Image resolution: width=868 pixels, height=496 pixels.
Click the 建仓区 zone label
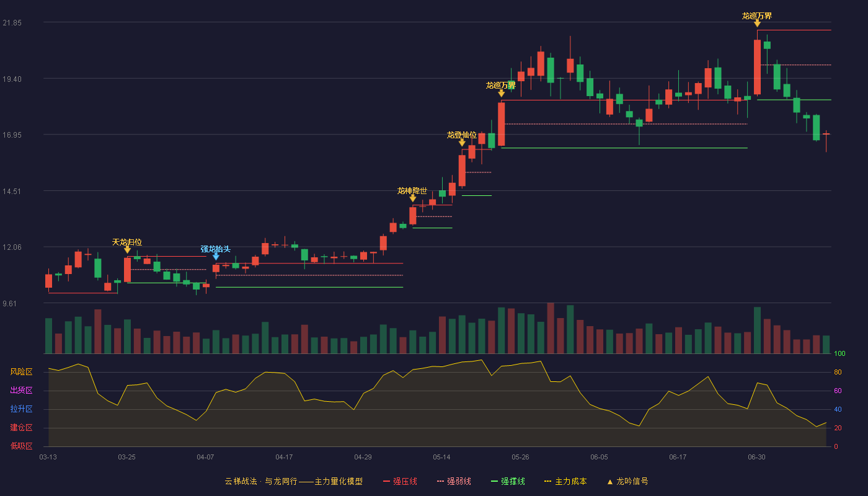[21, 428]
